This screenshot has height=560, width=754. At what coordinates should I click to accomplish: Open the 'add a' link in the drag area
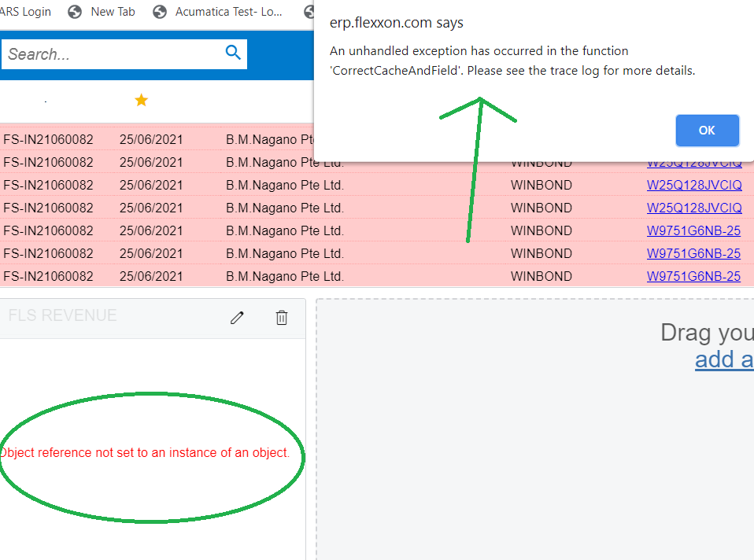pyautogui.click(x=724, y=359)
